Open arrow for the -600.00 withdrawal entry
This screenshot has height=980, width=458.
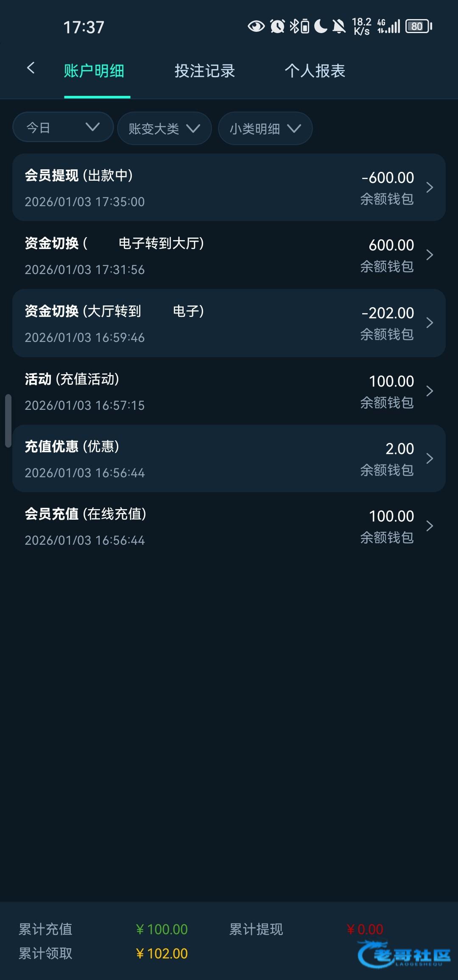[430, 188]
